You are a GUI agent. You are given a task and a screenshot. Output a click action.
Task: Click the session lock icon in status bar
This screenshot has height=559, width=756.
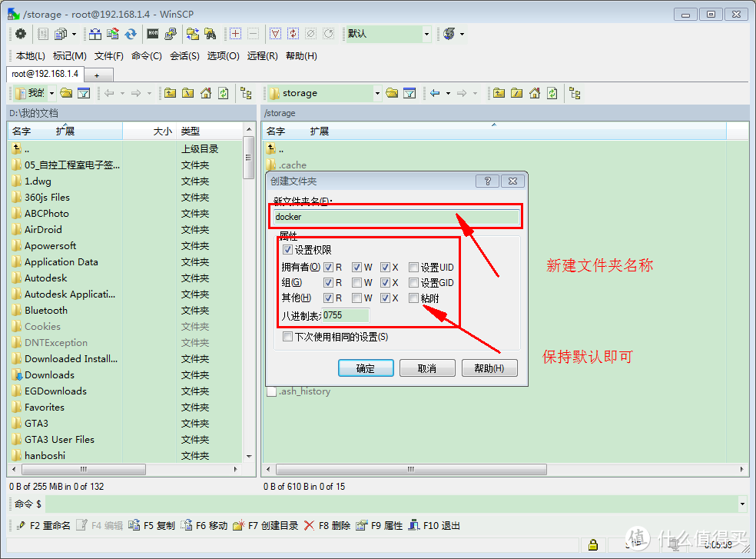pyautogui.click(x=593, y=544)
